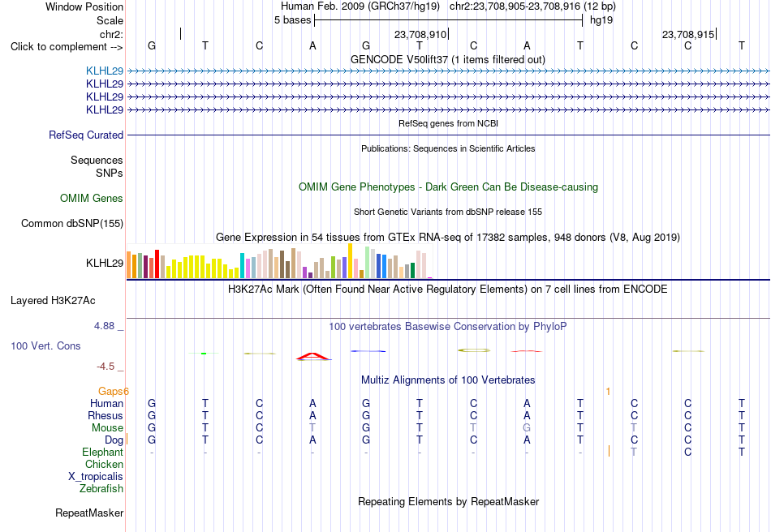
Task: Click the single red bar in GTEx chart
Action: click(x=157, y=264)
